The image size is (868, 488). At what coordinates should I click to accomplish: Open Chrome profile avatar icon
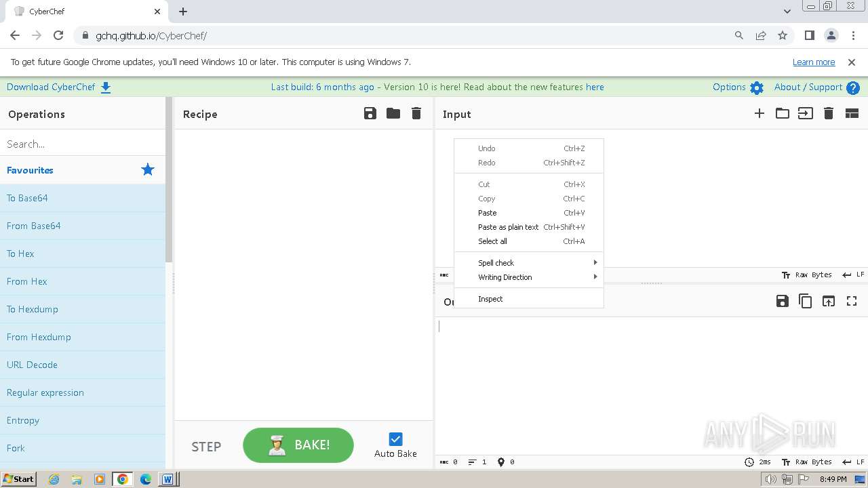[831, 35]
